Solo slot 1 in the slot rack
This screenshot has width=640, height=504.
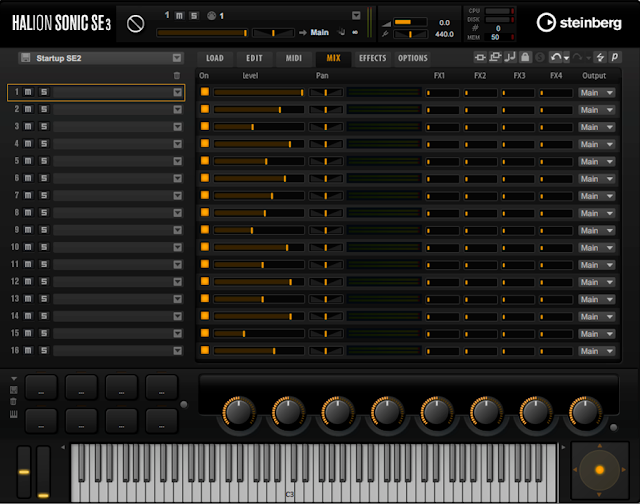click(44, 92)
